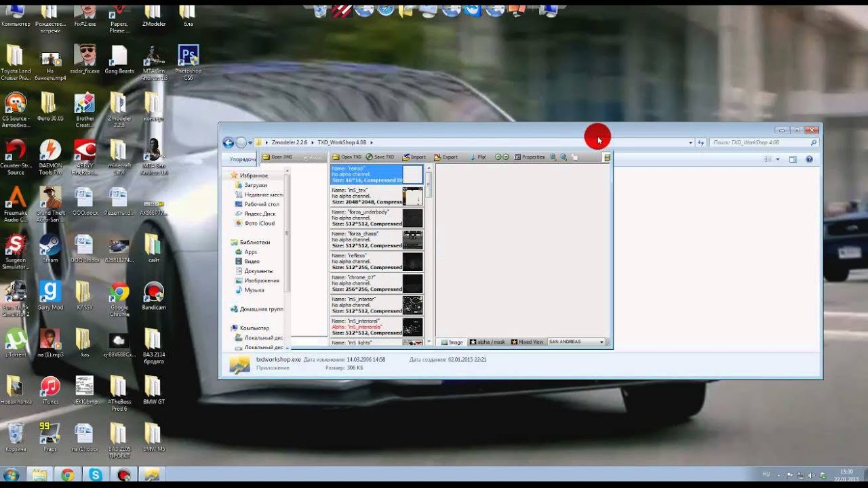Open Загрузки in Explorer sidebar
868x488 pixels.
pyautogui.click(x=250, y=185)
